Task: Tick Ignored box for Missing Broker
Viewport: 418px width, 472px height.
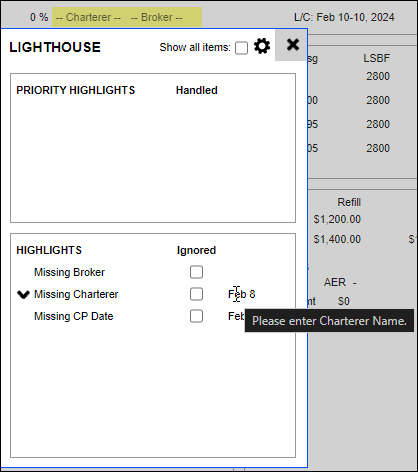Action: tap(196, 272)
